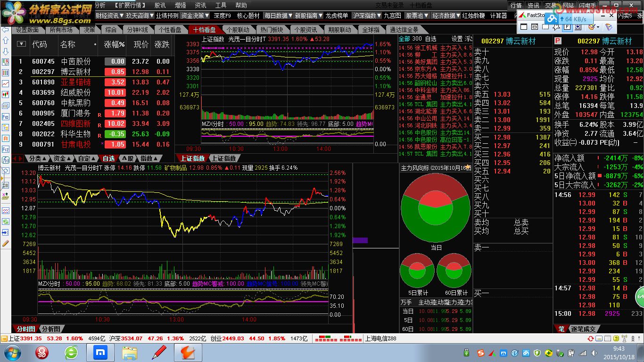This screenshot has width=644, height=362.
Task: Open the 帮助 menu
Action: pos(241,5)
